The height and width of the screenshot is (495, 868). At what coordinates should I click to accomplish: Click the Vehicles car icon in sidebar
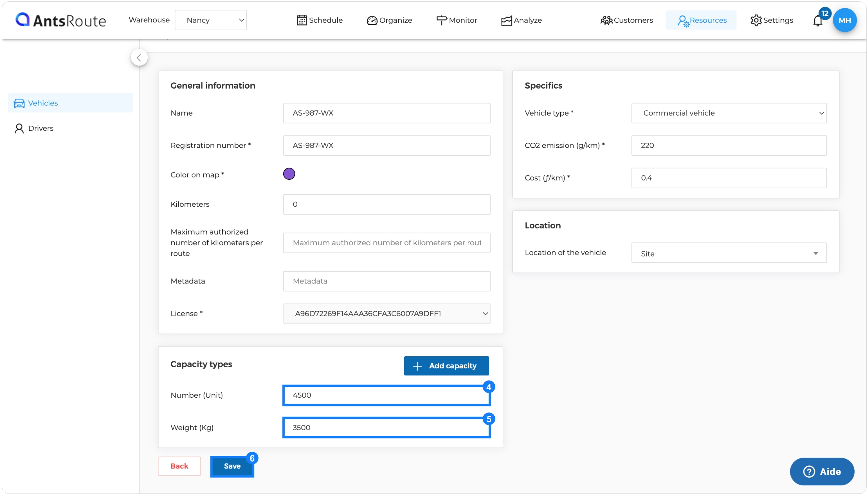[19, 103]
